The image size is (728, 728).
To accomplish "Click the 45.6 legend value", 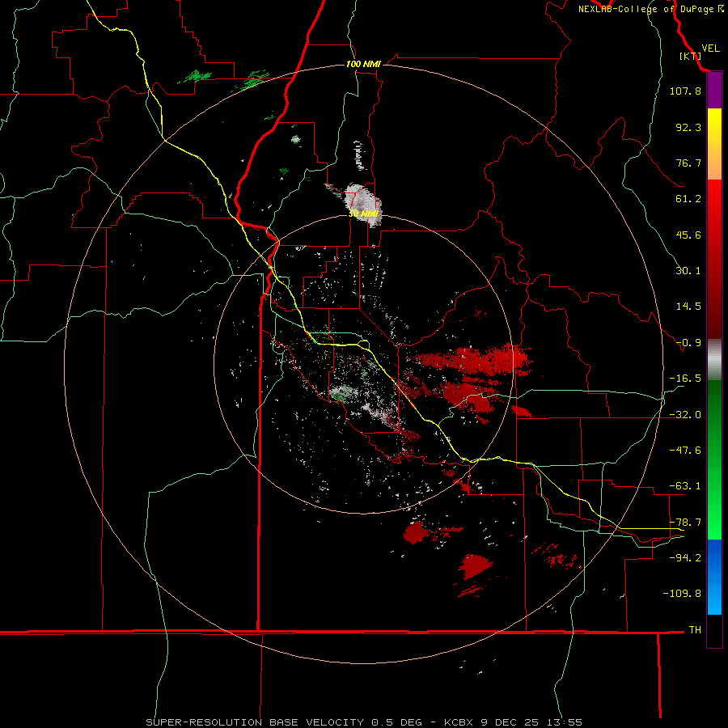I will click(x=688, y=235).
